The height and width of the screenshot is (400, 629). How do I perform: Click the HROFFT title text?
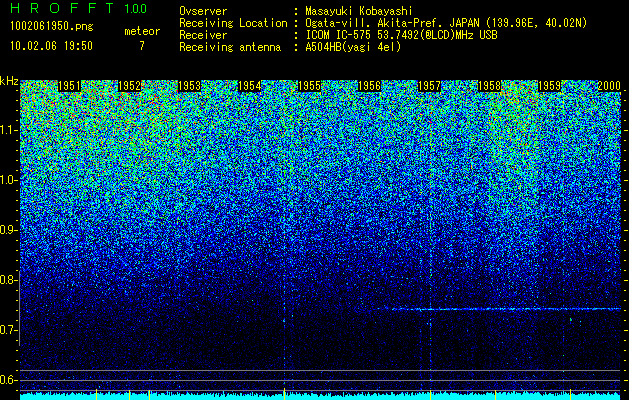[62, 8]
